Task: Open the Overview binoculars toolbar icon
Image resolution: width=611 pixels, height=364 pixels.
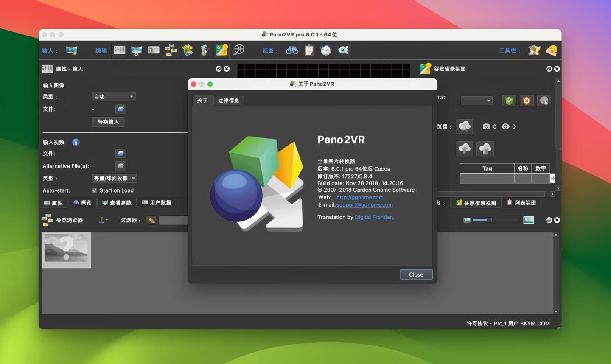Action: click(x=292, y=50)
